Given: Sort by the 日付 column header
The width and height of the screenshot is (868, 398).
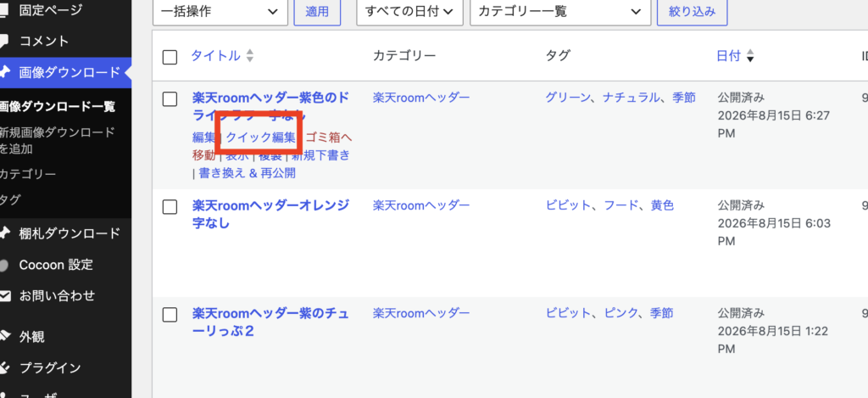Looking at the screenshot, I should pos(728,55).
